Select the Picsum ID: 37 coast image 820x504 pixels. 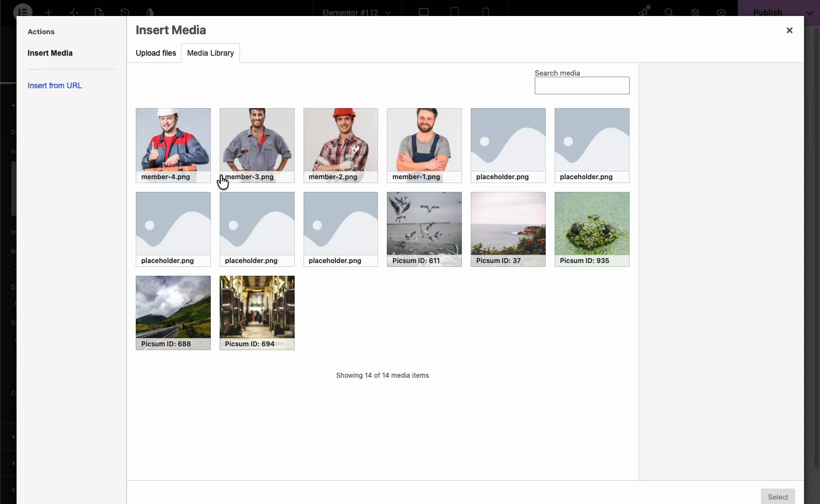[508, 229]
